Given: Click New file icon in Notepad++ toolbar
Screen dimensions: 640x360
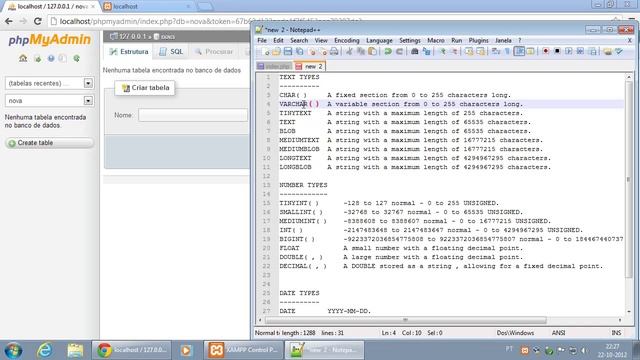Looking at the screenshot, I should pyautogui.click(x=265, y=51).
